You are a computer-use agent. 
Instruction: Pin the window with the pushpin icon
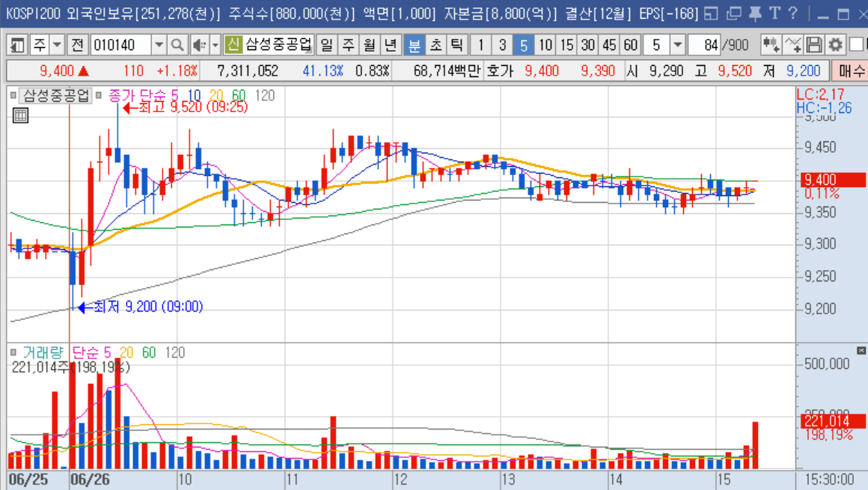click(754, 13)
